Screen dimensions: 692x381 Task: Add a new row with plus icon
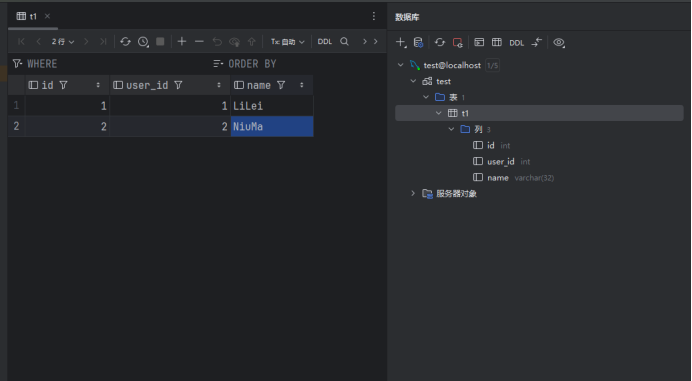click(182, 41)
